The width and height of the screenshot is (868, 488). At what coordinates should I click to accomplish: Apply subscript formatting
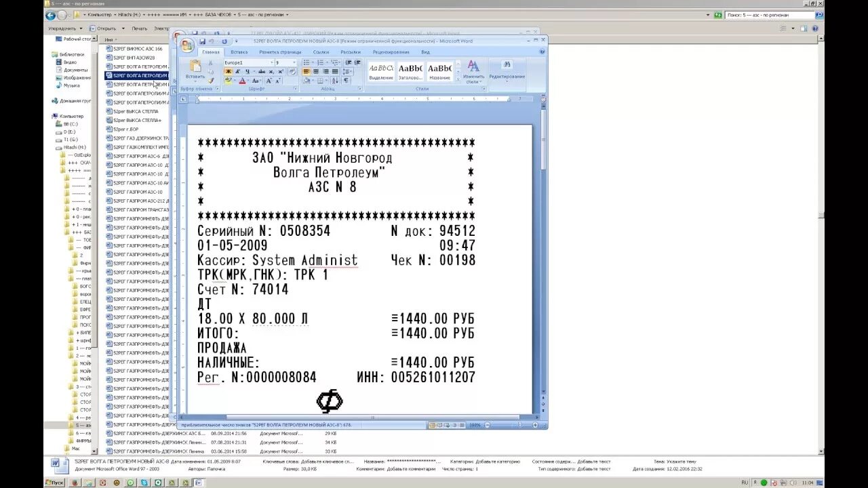click(x=271, y=72)
